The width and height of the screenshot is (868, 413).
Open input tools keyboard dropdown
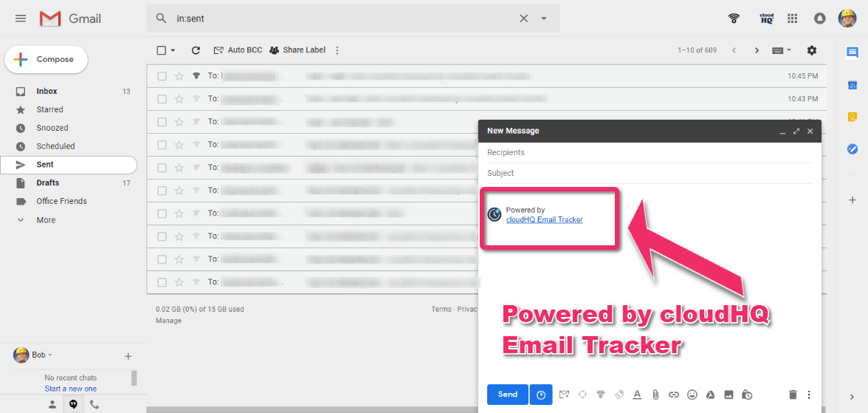point(782,50)
